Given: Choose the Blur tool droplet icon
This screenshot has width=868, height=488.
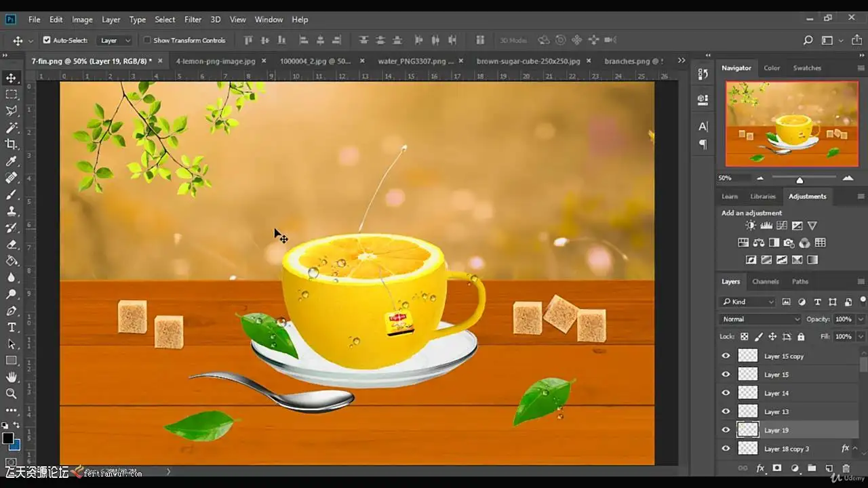Looking at the screenshot, I should (x=12, y=277).
